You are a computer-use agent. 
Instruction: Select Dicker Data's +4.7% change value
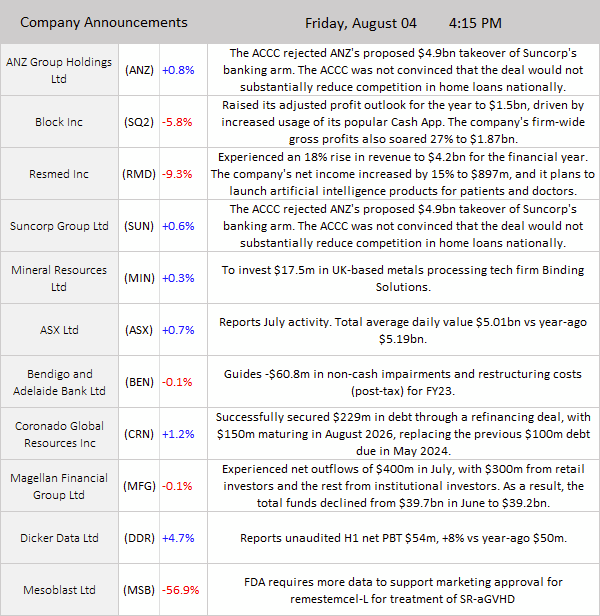178,538
